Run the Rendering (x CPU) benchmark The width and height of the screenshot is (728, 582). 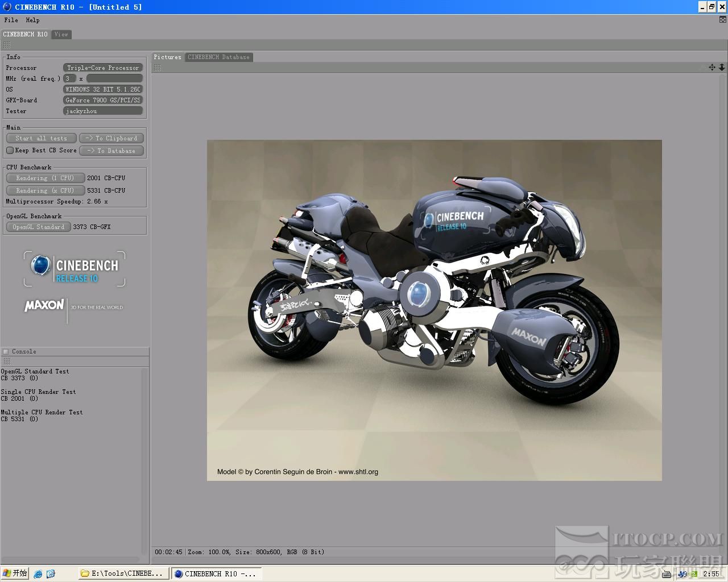pos(45,190)
